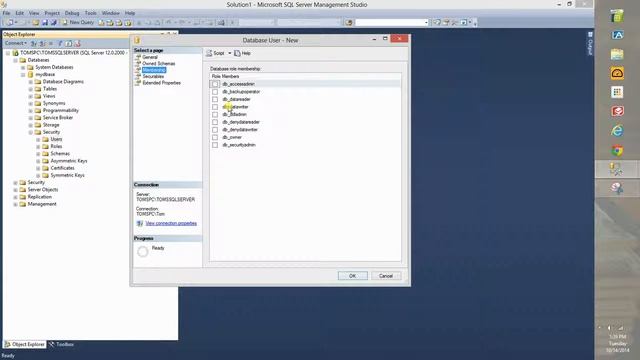Check the db_accessadmin role checkbox

click(x=215, y=84)
